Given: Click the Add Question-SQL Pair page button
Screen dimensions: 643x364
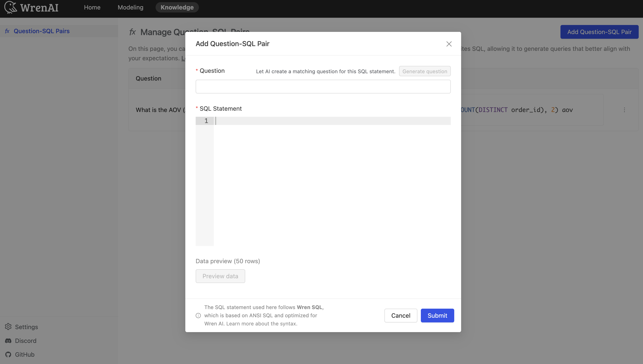Looking at the screenshot, I should (x=599, y=32).
